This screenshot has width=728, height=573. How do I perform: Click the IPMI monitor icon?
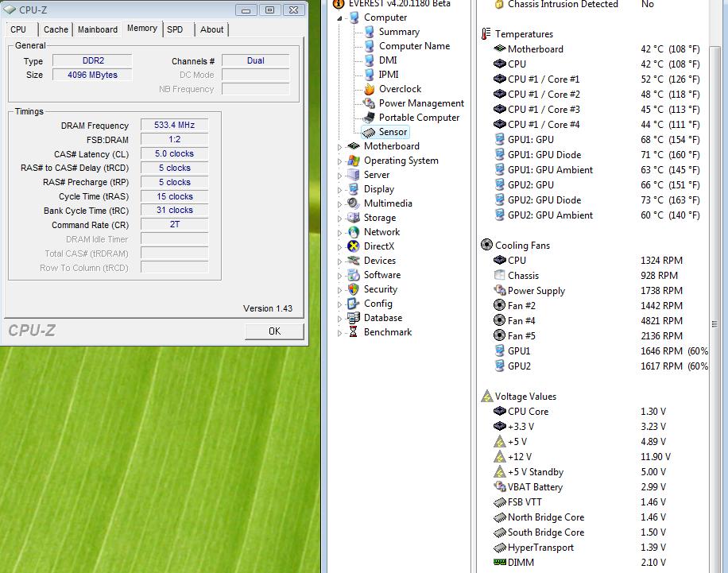tap(370, 74)
